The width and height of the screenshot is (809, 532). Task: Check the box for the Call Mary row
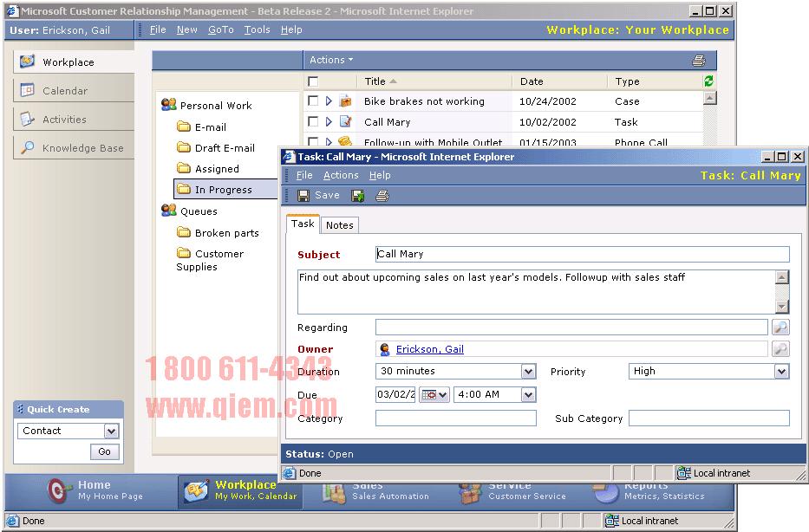[313, 121]
